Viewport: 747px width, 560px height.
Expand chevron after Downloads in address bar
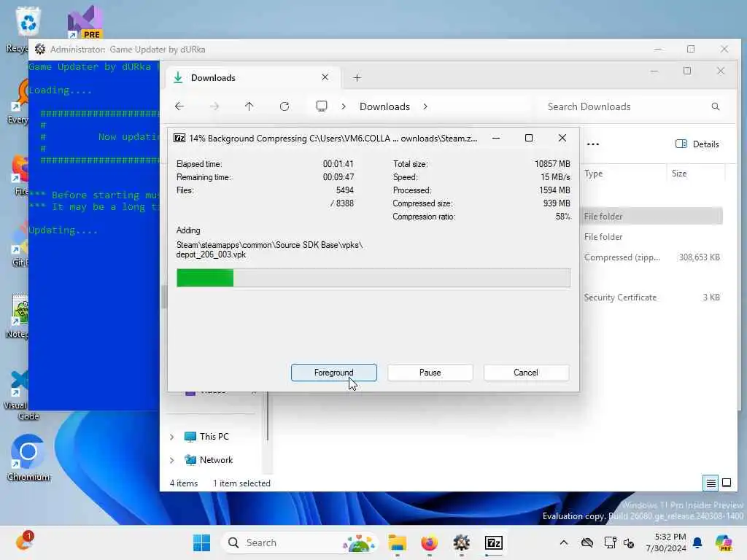(425, 106)
